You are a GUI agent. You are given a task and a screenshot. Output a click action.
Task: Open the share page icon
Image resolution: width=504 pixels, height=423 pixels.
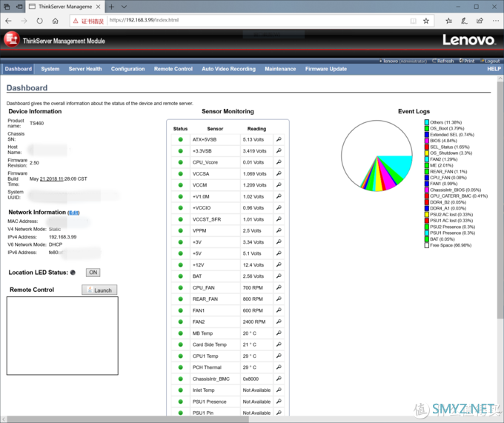tap(480, 21)
